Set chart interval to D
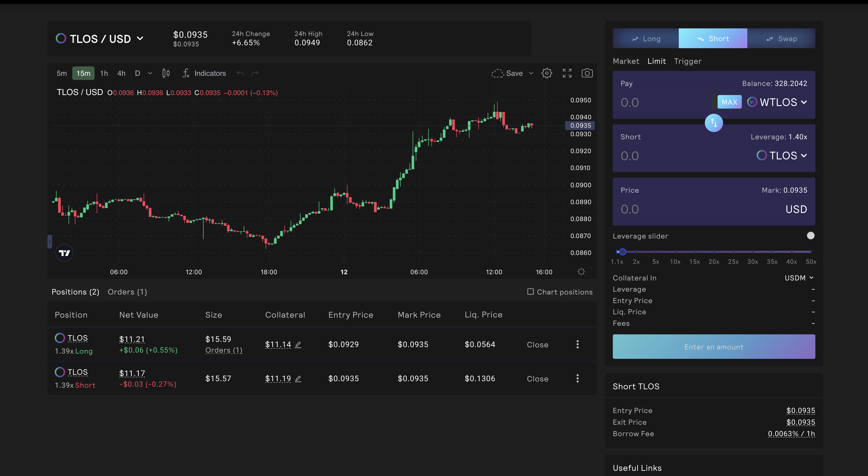The height and width of the screenshot is (476, 868). [x=137, y=73]
